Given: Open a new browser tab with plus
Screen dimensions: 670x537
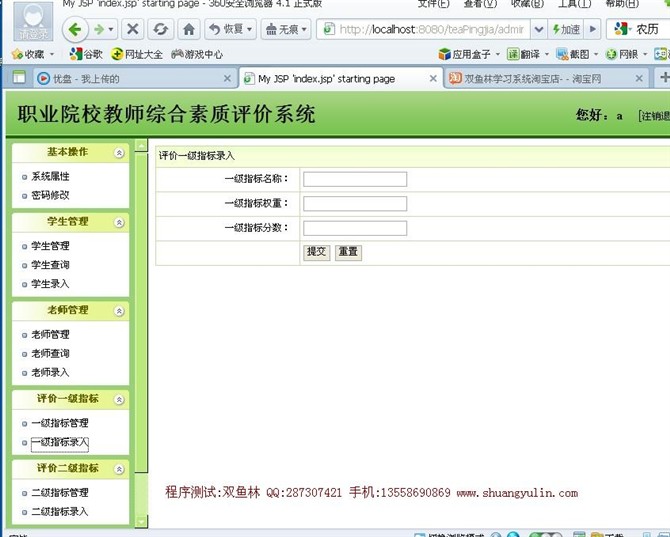Looking at the screenshot, I should click(x=664, y=77).
